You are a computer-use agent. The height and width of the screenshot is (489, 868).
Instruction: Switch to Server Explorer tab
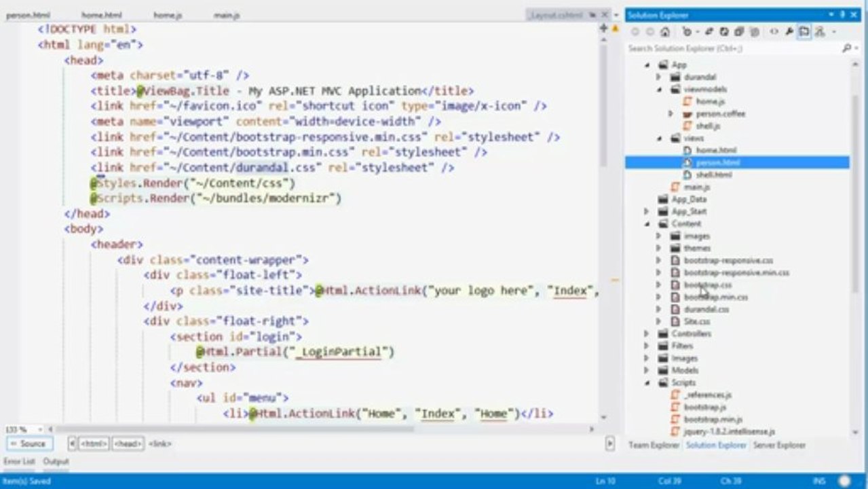pyautogui.click(x=779, y=446)
